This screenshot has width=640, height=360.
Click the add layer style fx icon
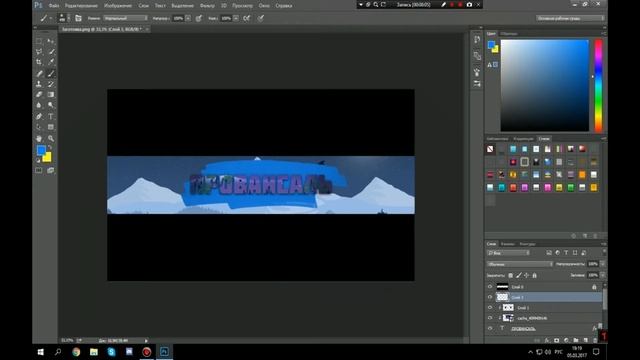point(547,340)
